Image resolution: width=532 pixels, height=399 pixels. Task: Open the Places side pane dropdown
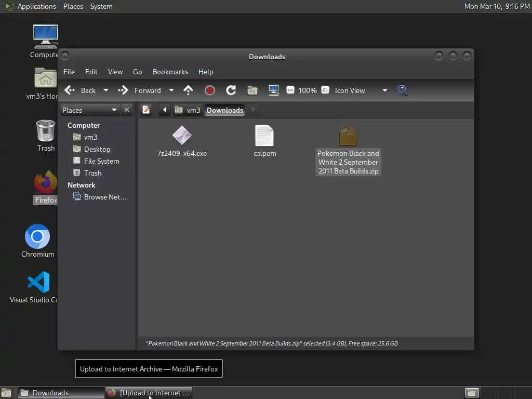click(89, 110)
